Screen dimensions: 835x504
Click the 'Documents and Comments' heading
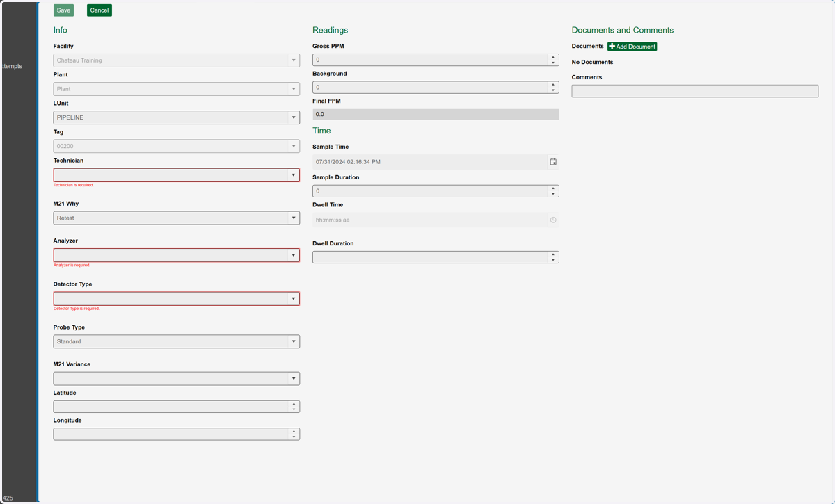(x=623, y=30)
